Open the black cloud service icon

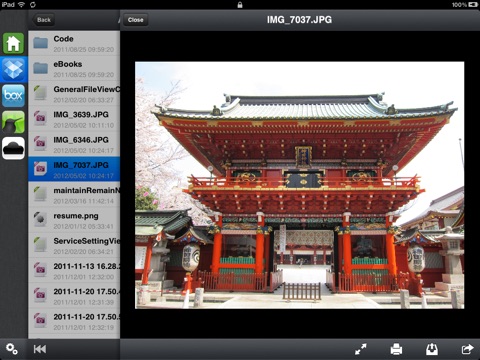13,148
